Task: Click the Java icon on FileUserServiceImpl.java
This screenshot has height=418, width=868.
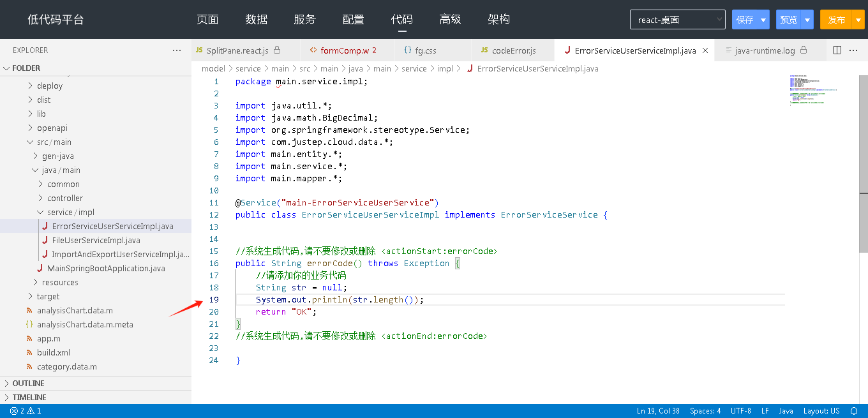Action: click(45, 241)
